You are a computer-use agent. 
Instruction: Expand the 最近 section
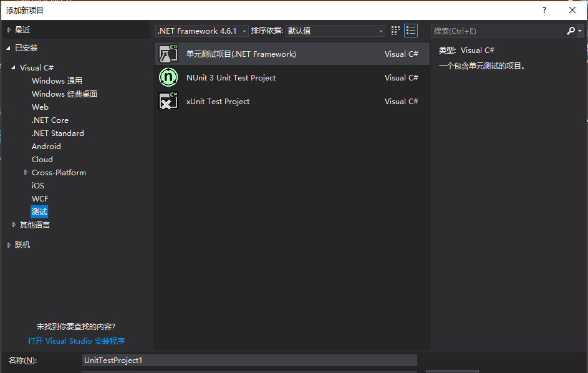click(x=9, y=30)
